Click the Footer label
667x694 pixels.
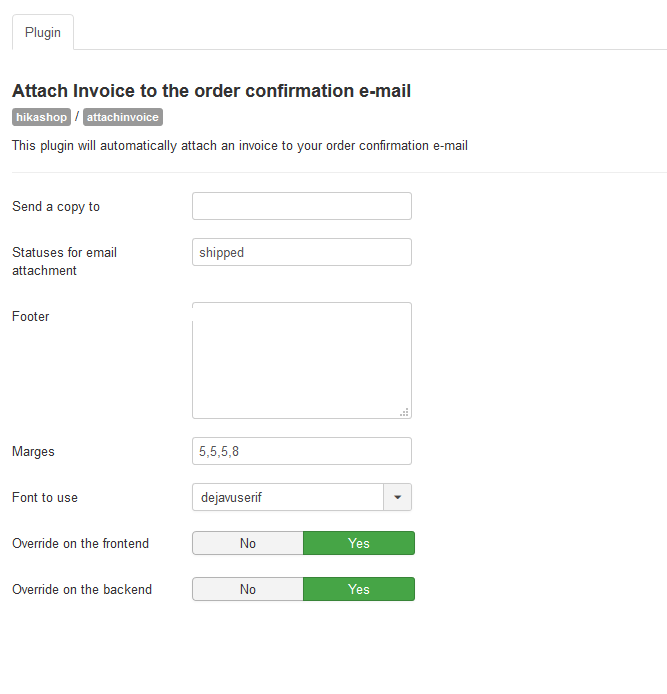pyautogui.click(x=31, y=316)
